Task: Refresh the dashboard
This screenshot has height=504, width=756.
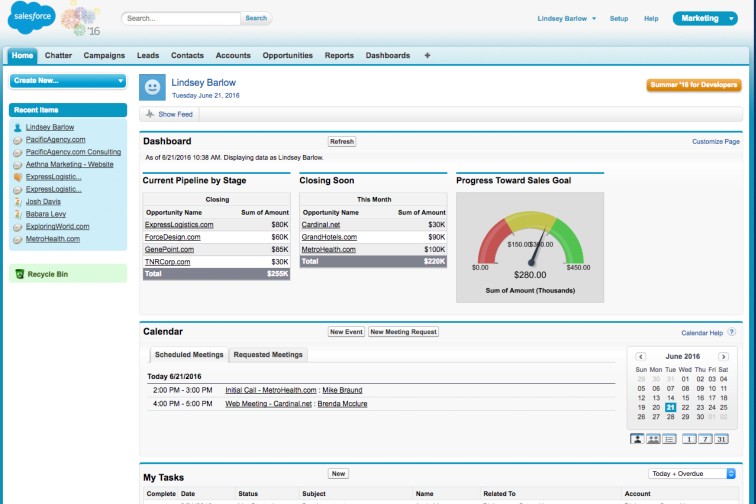Action: (x=342, y=141)
